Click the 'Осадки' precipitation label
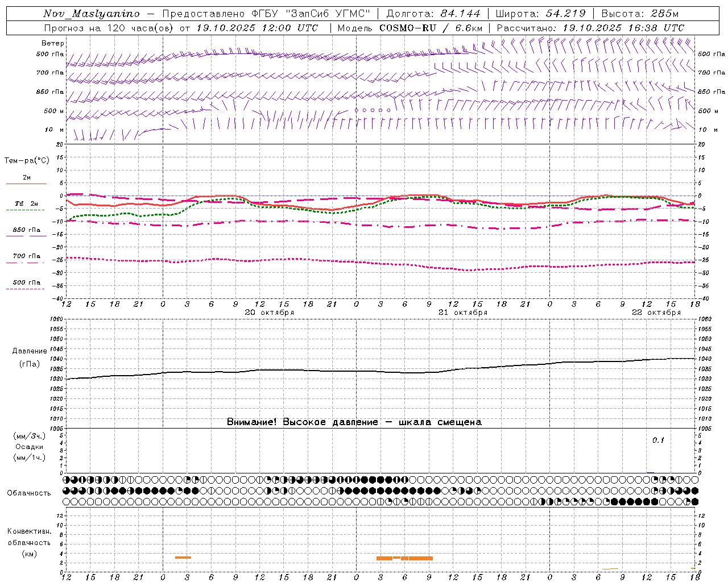Screen dimensions: 728x582 click(x=29, y=447)
